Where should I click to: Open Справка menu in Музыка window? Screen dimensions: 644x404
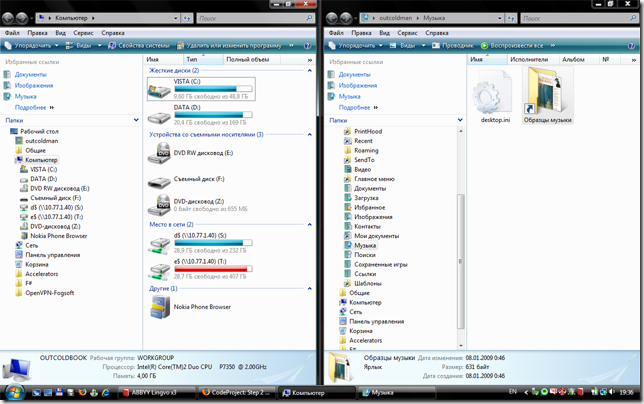[x=437, y=33]
